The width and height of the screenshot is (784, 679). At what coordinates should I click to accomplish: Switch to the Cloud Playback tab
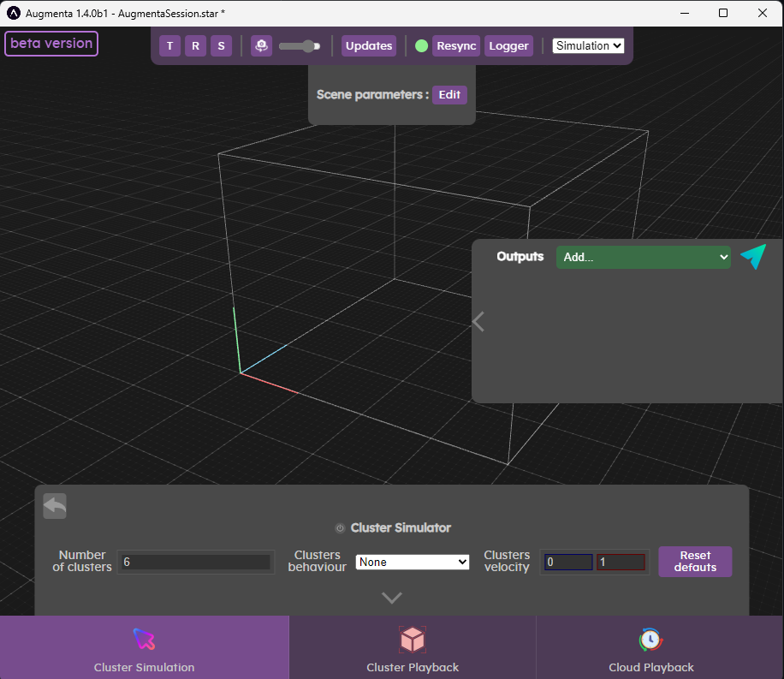(660, 647)
